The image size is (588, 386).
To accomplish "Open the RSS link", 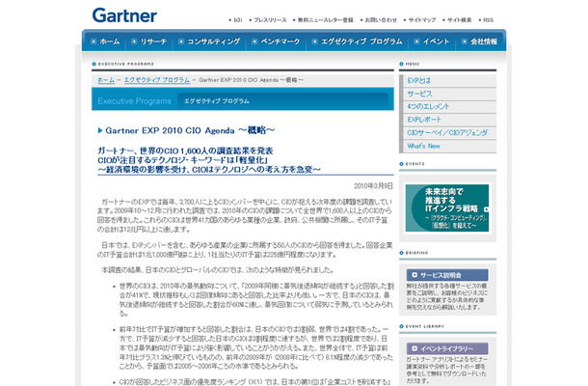I will 489,20.
